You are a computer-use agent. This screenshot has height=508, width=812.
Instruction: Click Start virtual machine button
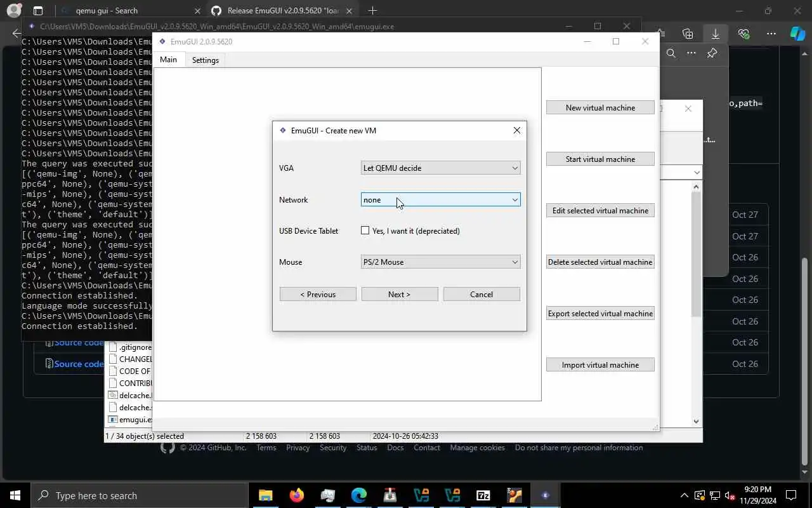click(600, 159)
